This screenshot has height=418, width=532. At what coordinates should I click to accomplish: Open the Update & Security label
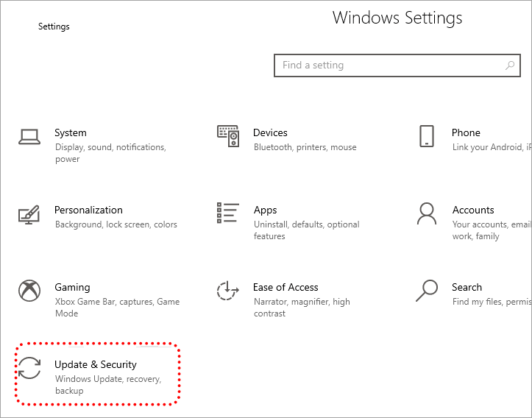96,365
